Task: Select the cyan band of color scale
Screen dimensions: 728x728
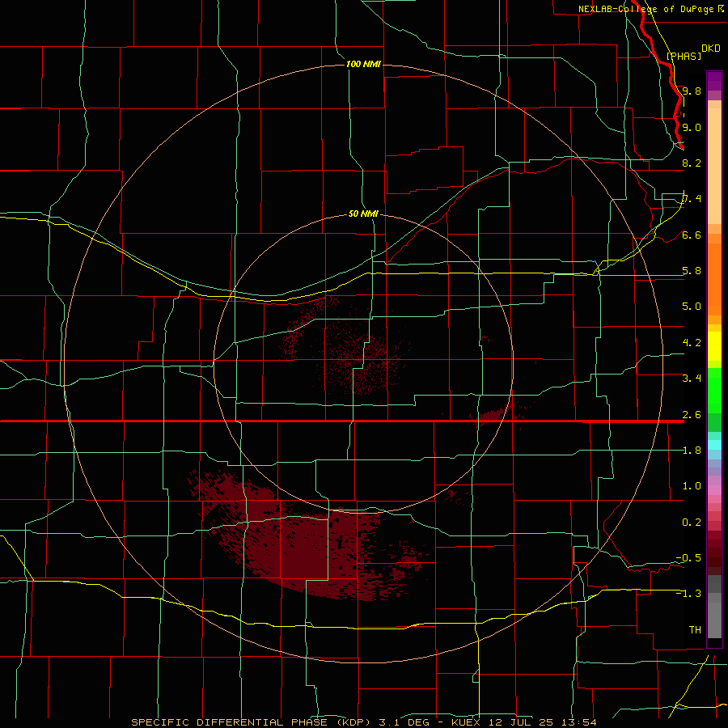Action: 714,445
